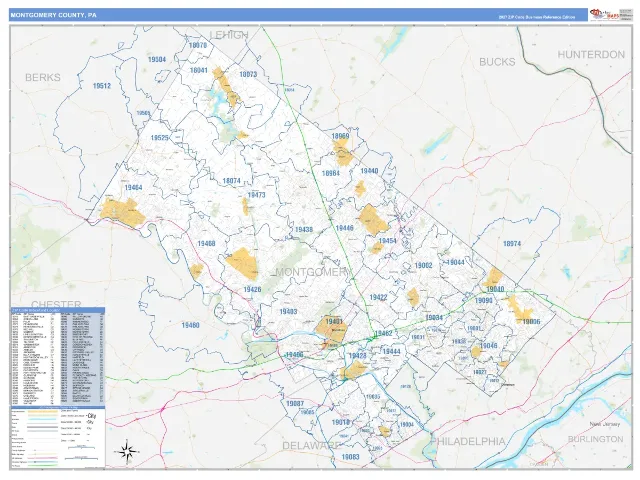This screenshot has height=480, width=640.
Task: Click ZIP code 19044 label
Action: (456, 262)
